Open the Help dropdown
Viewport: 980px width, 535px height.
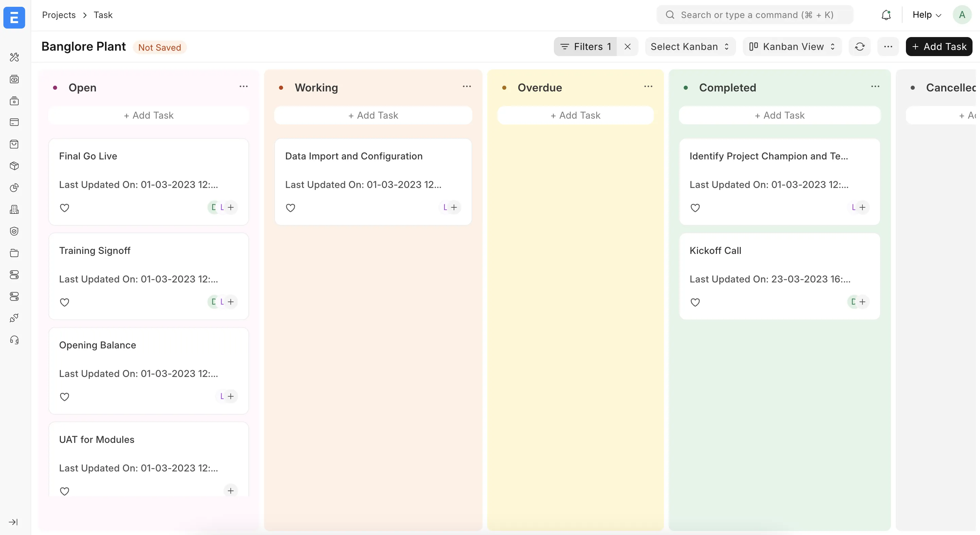926,15
